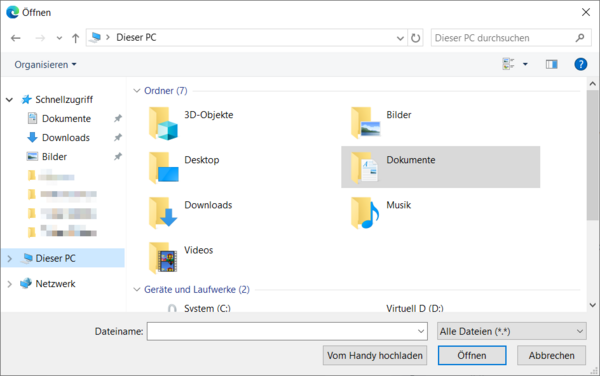
Task: Toggle the preview pane icon
Action: tap(551, 64)
